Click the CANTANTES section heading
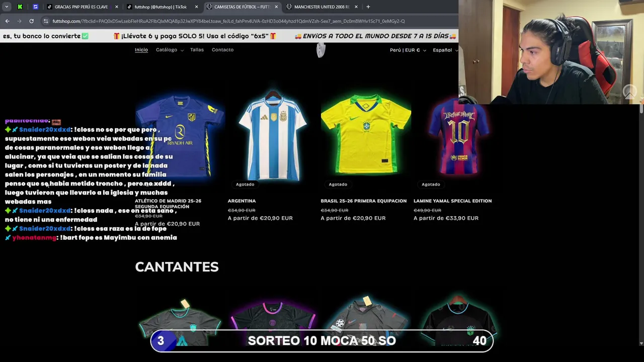Image resolution: width=644 pixels, height=362 pixels. (x=177, y=267)
